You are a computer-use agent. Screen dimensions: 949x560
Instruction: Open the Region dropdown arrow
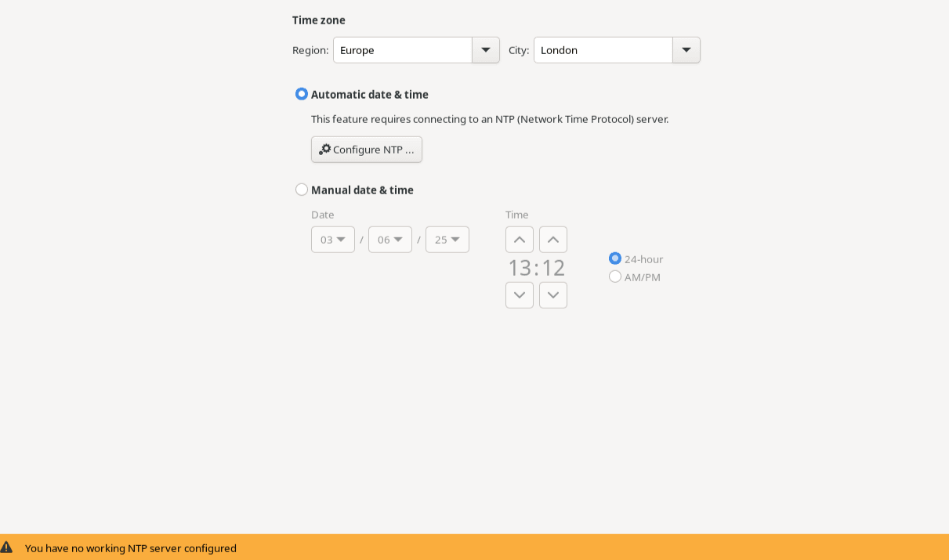pyautogui.click(x=486, y=50)
